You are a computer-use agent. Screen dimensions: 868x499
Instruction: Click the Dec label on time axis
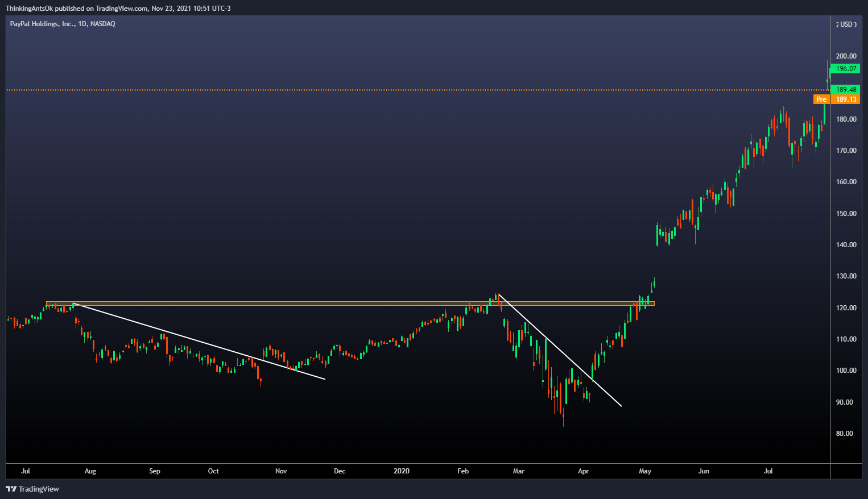click(x=340, y=471)
